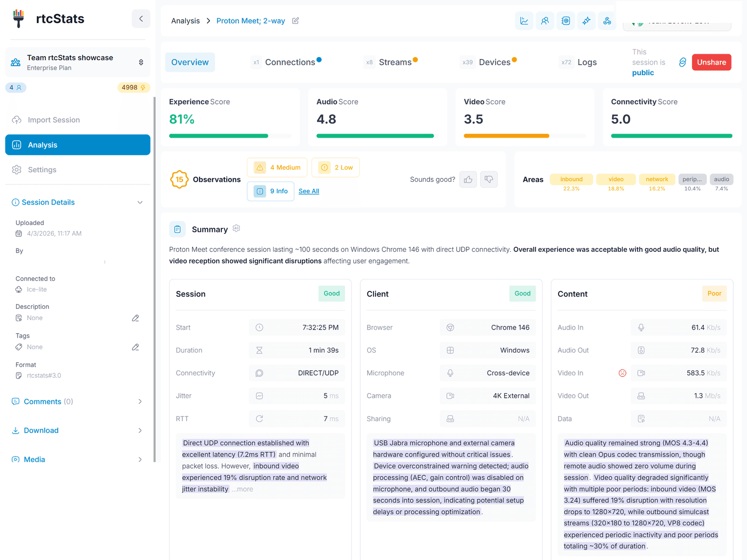Click the AI sparkle icon
This screenshot has width=747, height=560.
point(586,21)
